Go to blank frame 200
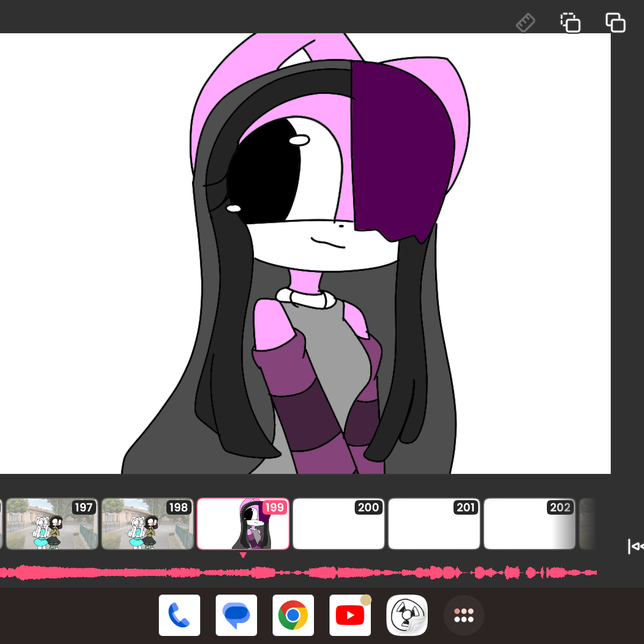This screenshot has width=644, height=644. (339, 524)
